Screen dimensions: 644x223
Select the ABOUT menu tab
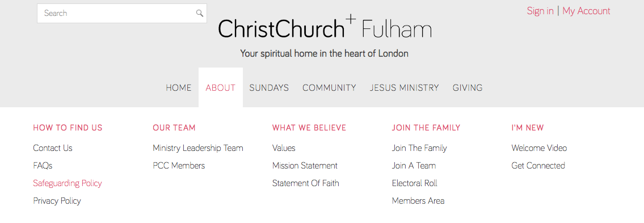click(x=221, y=87)
